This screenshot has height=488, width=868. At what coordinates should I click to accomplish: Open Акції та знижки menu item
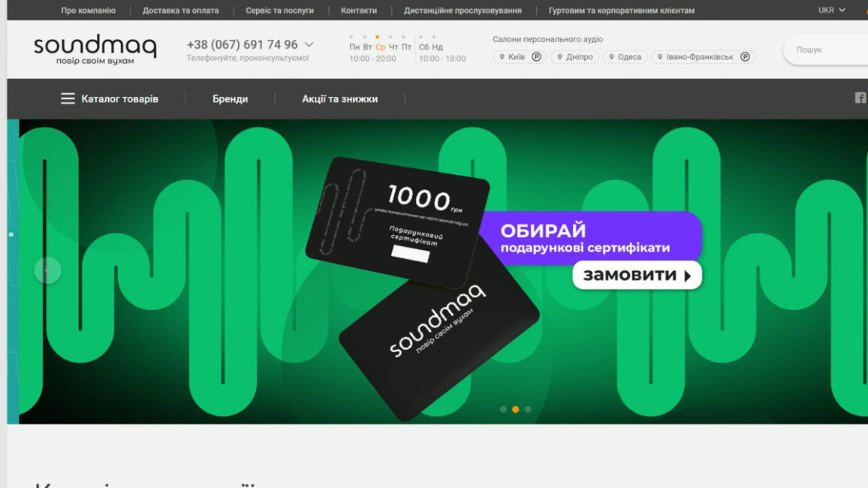pyautogui.click(x=340, y=98)
